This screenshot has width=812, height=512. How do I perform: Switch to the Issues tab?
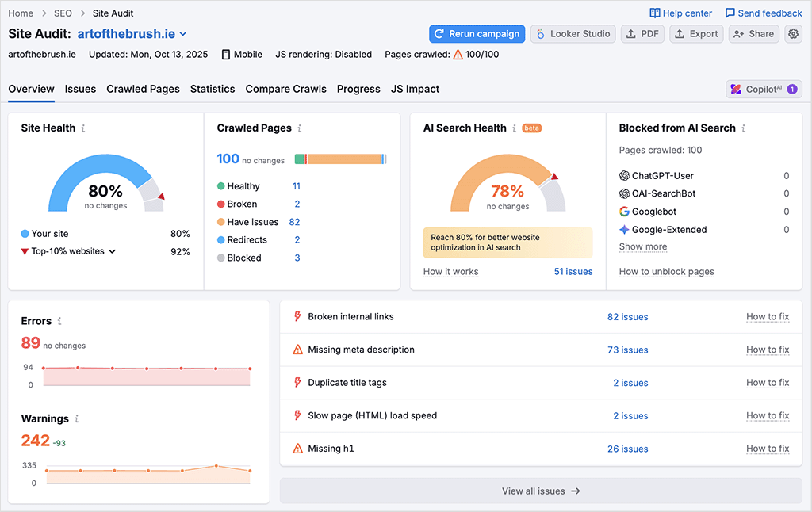[x=79, y=89]
